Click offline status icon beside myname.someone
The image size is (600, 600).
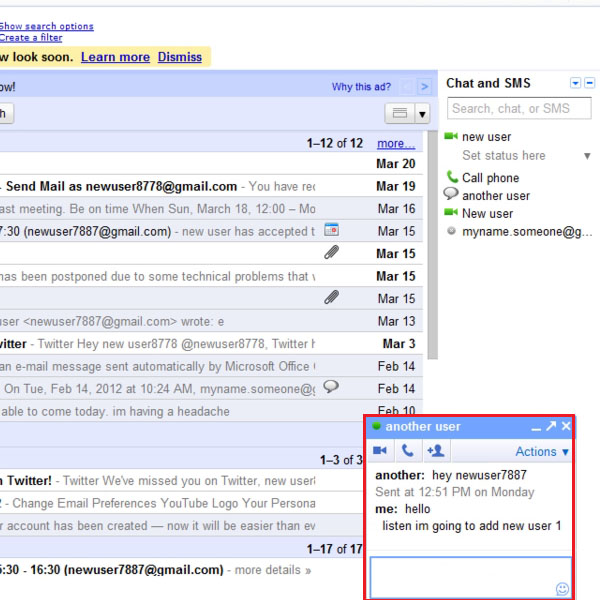coord(452,231)
